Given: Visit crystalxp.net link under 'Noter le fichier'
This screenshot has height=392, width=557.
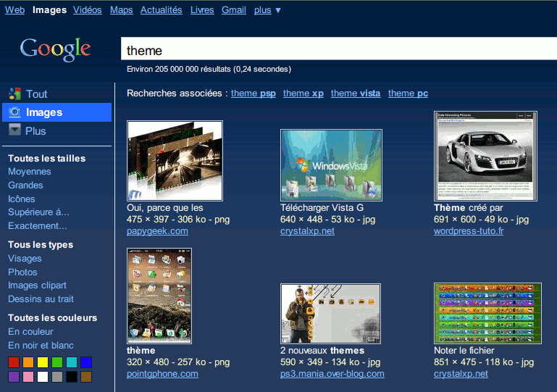Looking at the screenshot, I should pyautogui.click(x=461, y=374).
